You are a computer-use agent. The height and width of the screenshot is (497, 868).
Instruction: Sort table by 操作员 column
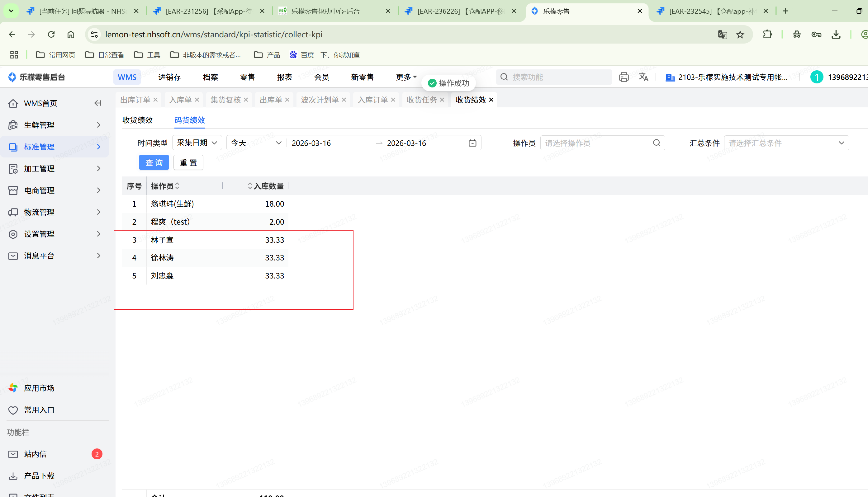[177, 186]
